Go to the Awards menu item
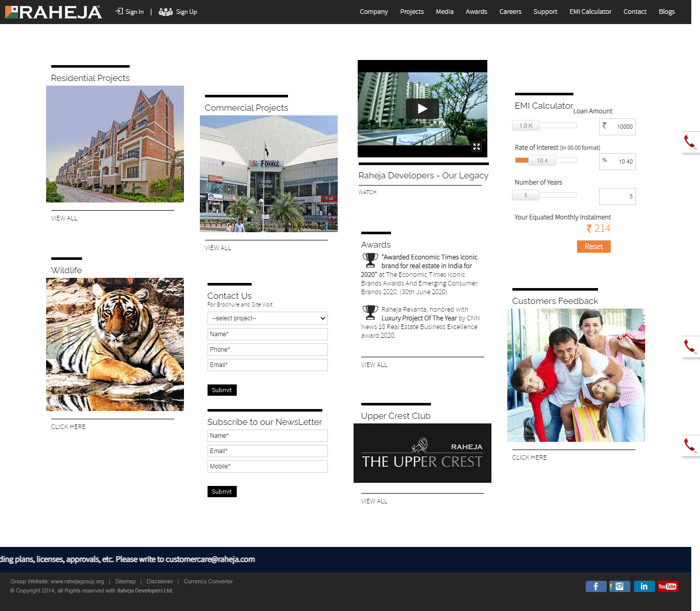The height and width of the screenshot is (611, 700). click(x=477, y=12)
